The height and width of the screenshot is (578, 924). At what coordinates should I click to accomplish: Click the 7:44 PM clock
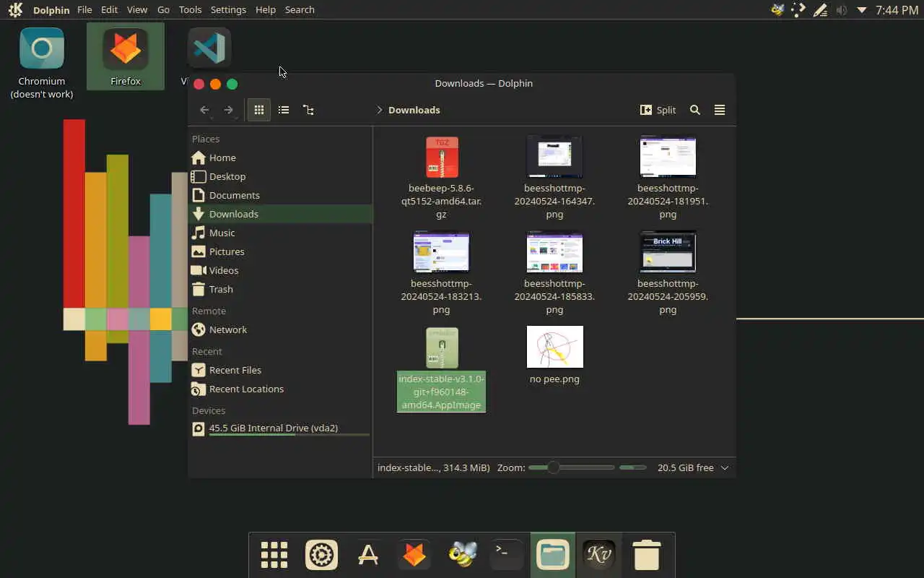point(897,10)
